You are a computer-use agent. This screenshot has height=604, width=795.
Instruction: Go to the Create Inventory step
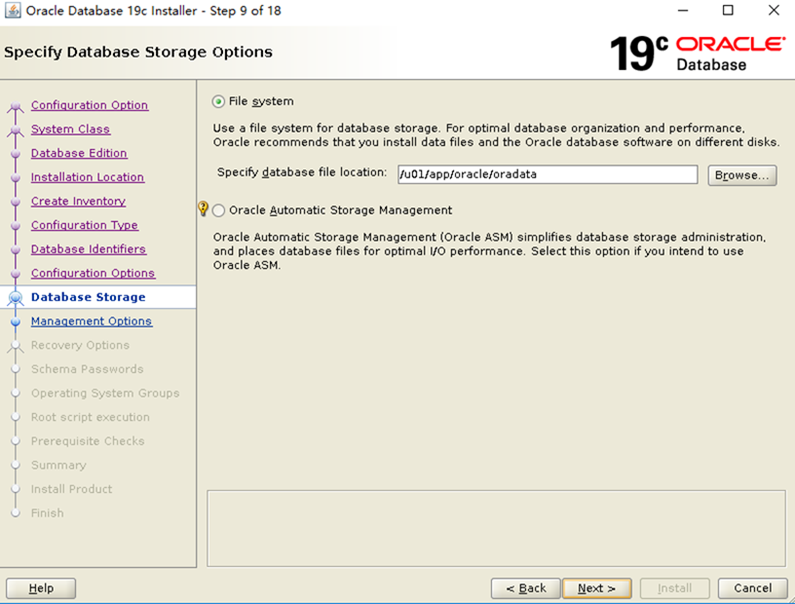(78, 201)
